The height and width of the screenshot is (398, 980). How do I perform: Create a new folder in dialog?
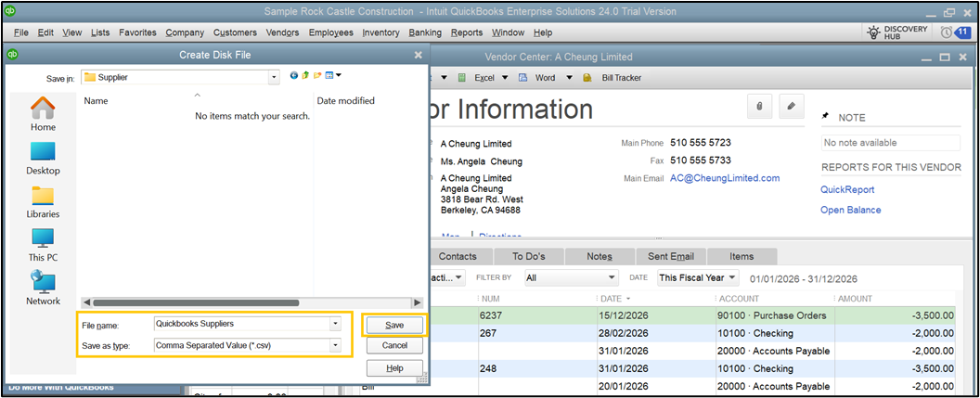point(317,75)
